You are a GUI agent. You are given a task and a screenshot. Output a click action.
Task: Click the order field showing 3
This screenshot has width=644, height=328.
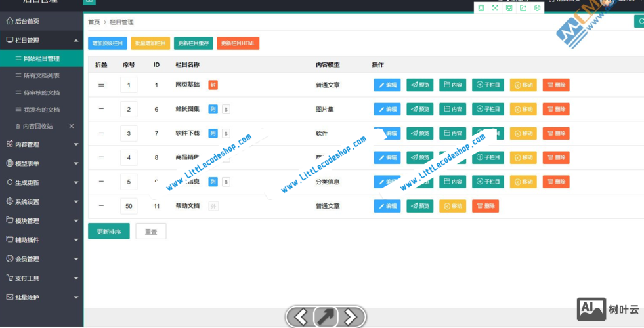click(129, 133)
